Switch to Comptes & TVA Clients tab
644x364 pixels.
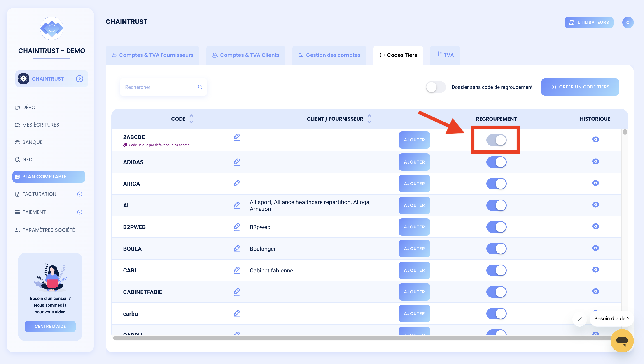(246, 55)
